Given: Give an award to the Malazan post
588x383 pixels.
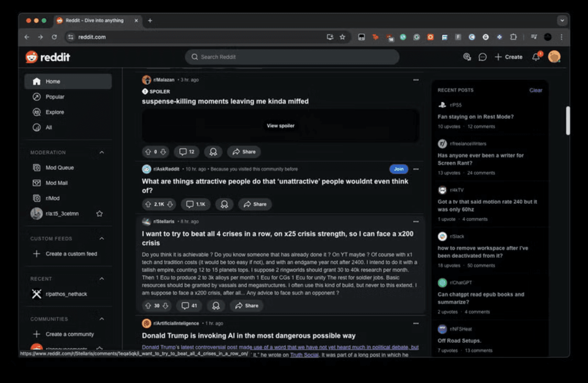Looking at the screenshot, I should click(x=213, y=152).
